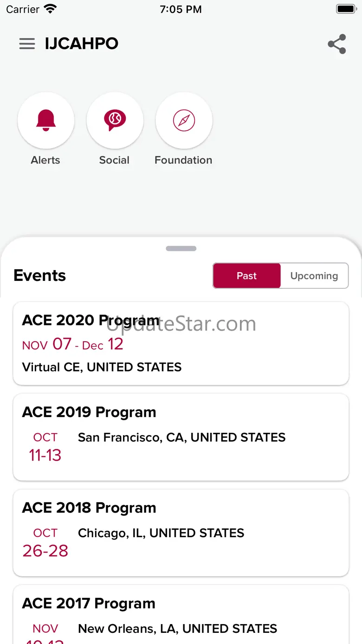Open the ACE 2019 Program card
The height and width of the screenshot is (644, 362).
pos(181,437)
